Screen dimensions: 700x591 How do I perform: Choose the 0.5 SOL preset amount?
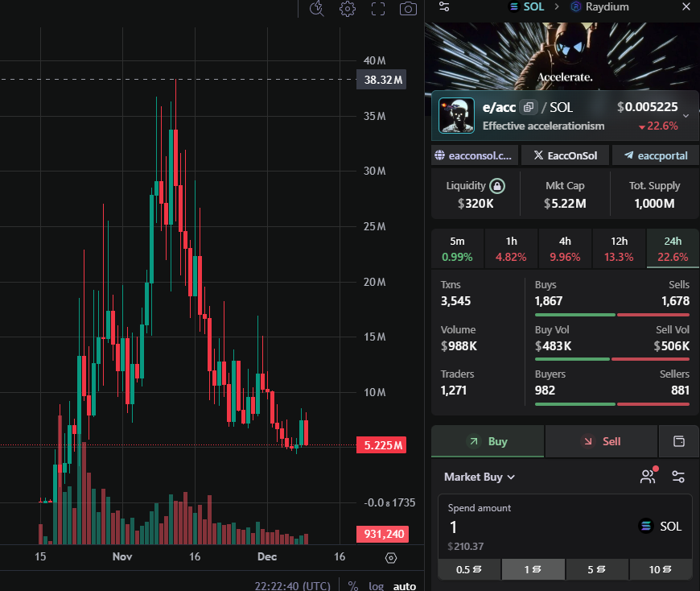[469, 569]
